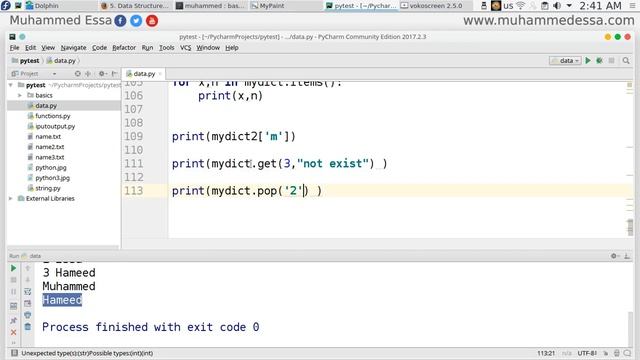Image resolution: width=640 pixels, height=360 pixels.
Task: Select string.py in the project tree
Action: point(48,189)
